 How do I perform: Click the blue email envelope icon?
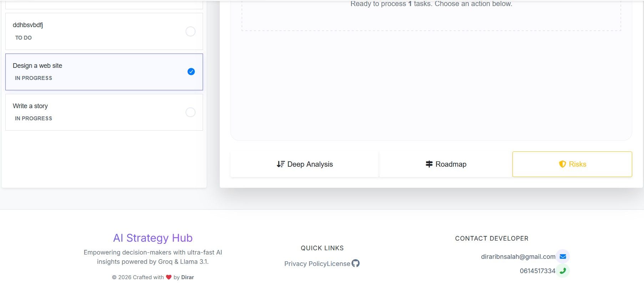pos(563,257)
